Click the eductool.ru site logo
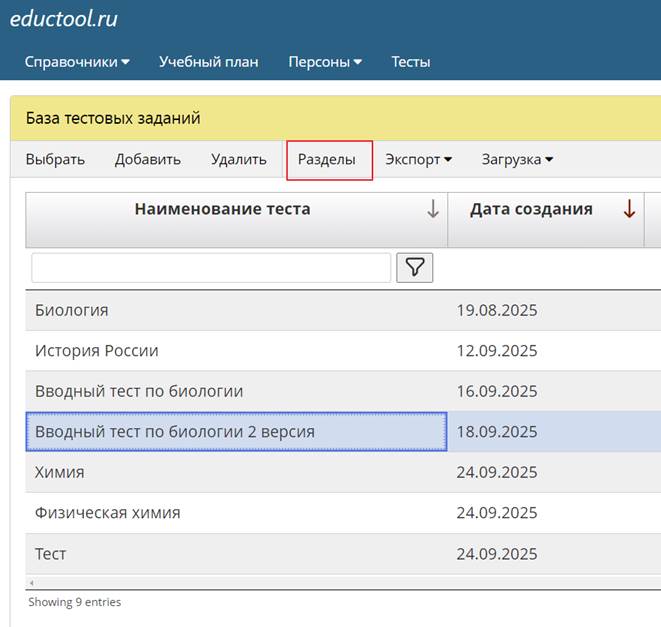Viewport: 661px width, 627px height. (x=63, y=18)
